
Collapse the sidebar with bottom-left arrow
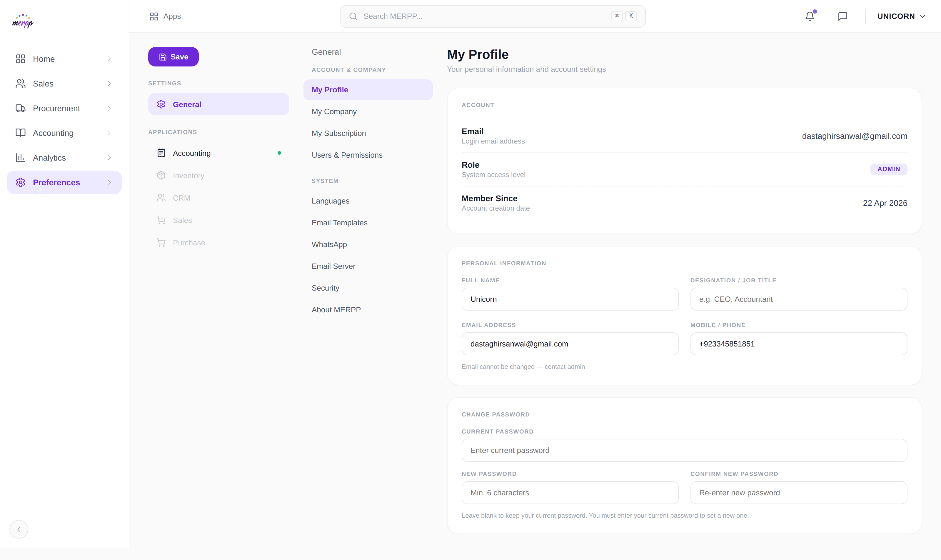click(18, 529)
